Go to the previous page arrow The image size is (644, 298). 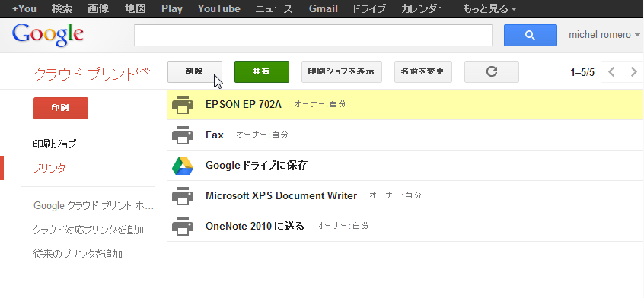[611, 72]
